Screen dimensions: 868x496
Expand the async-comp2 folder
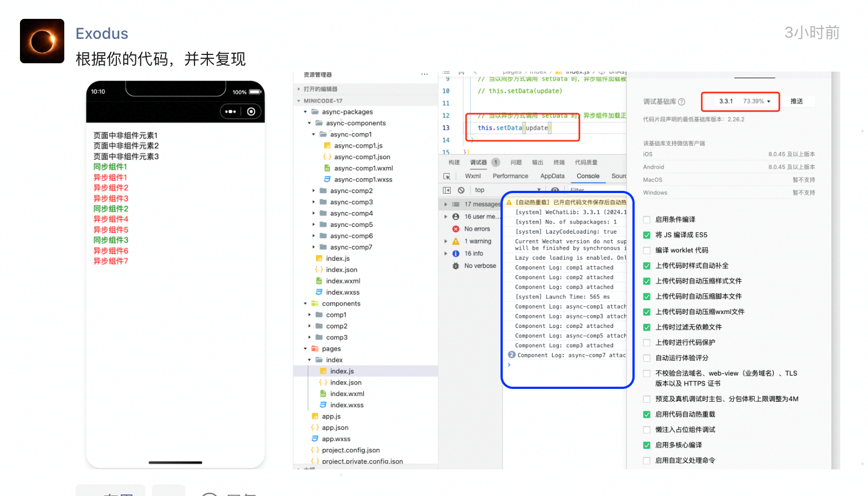tap(314, 191)
